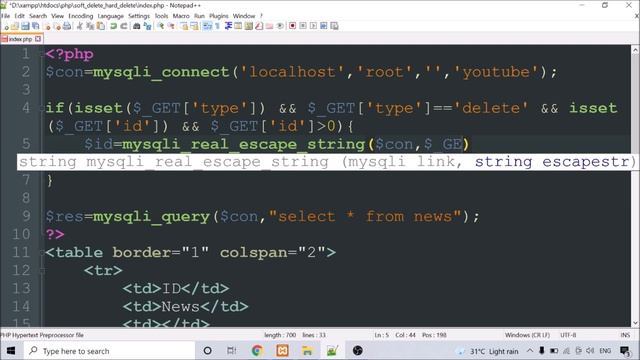This screenshot has width=640, height=360.
Task: Save the current file icon
Action: point(25,26)
